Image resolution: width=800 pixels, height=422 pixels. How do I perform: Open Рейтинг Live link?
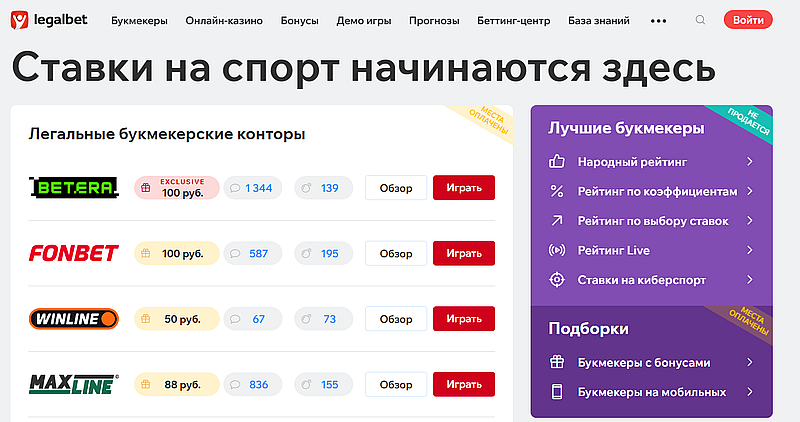pos(614,250)
